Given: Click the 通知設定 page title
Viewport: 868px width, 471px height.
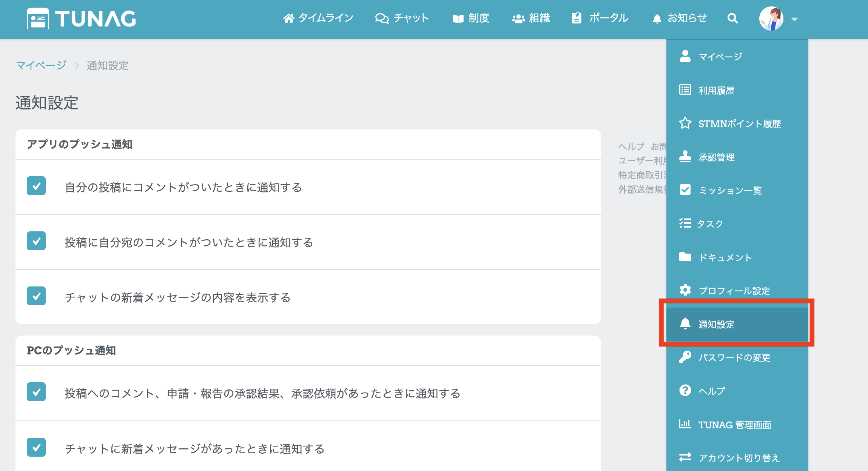Looking at the screenshot, I should click(47, 103).
